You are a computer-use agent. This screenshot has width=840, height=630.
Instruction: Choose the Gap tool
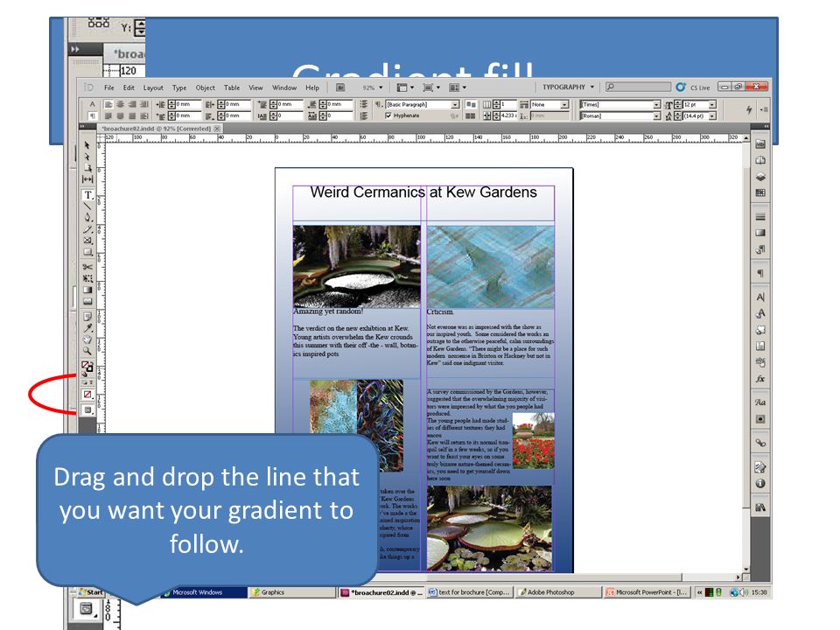tap(87, 178)
